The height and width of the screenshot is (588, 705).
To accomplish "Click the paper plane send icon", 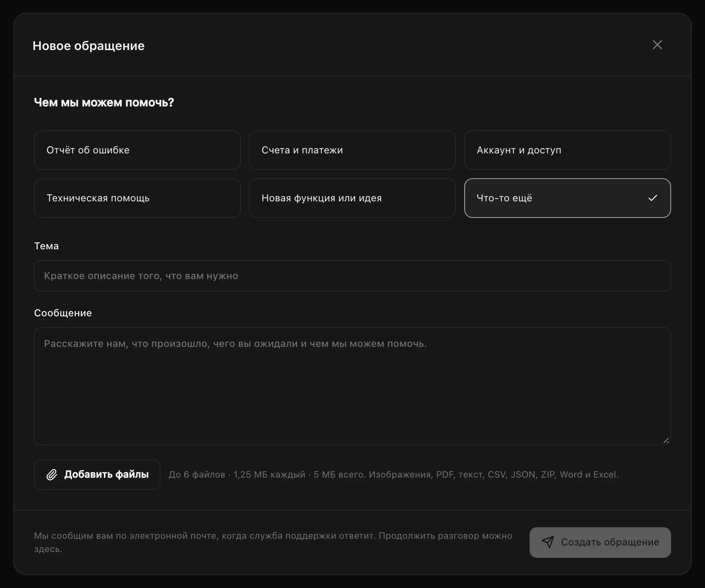I will (548, 542).
